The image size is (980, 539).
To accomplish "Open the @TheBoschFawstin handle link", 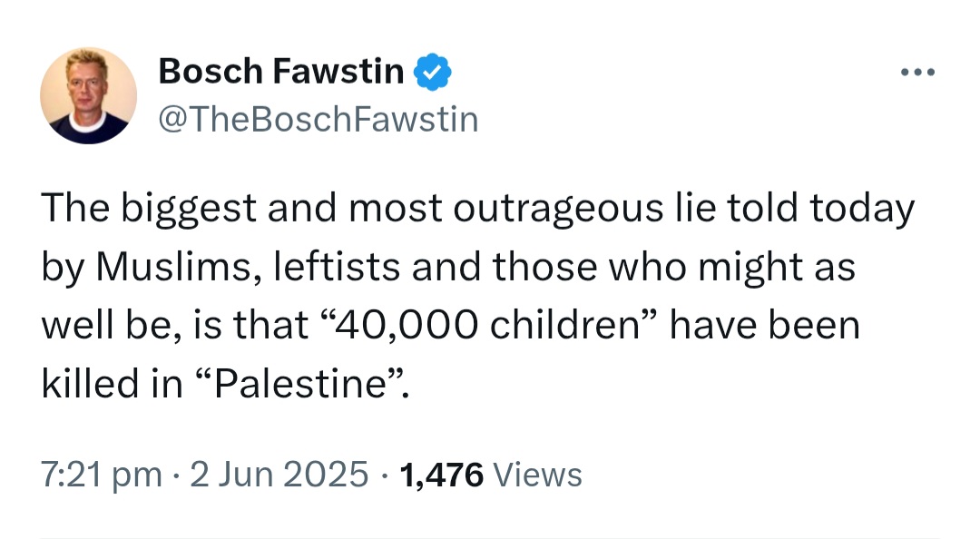I will pos(318,119).
